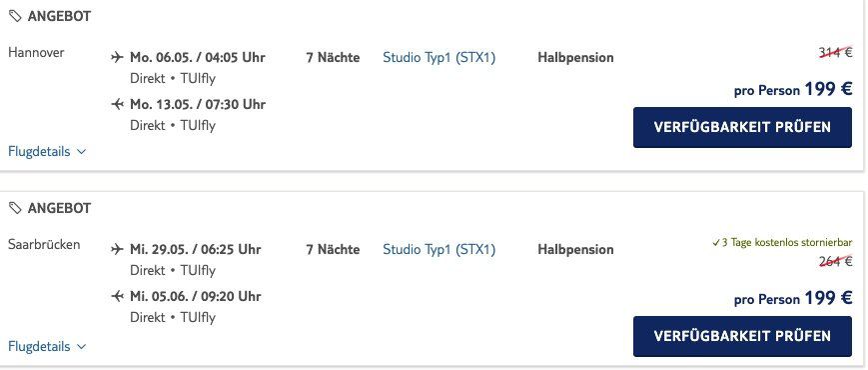
Task: Open Studio Typ1 (STX1) link in Hannover offer
Action: point(438,58)
